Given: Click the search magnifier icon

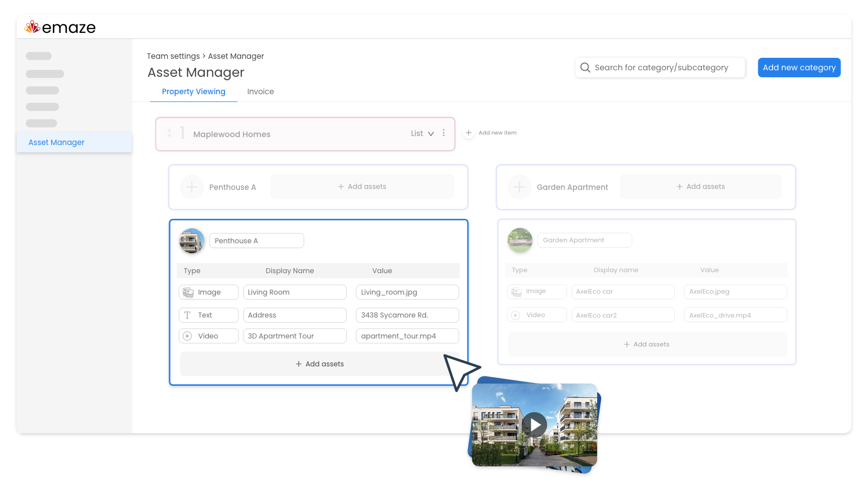Looking at the screenshot, I should click(585, 67).
